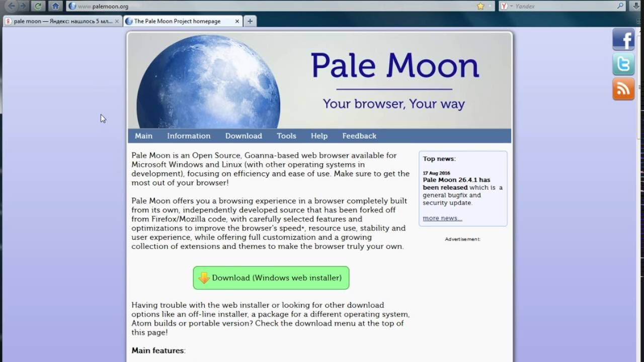Go forward with the Forward arrow
Viewport: 644px width, 362px height.
coord(23,6)
